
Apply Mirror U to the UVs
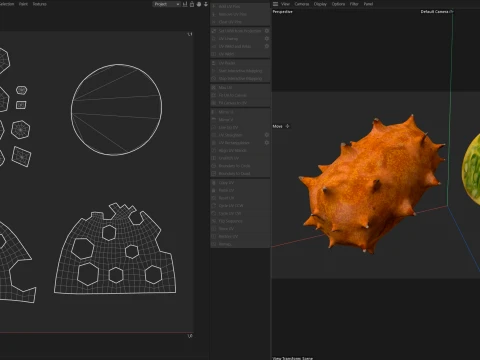pos(240,112)
